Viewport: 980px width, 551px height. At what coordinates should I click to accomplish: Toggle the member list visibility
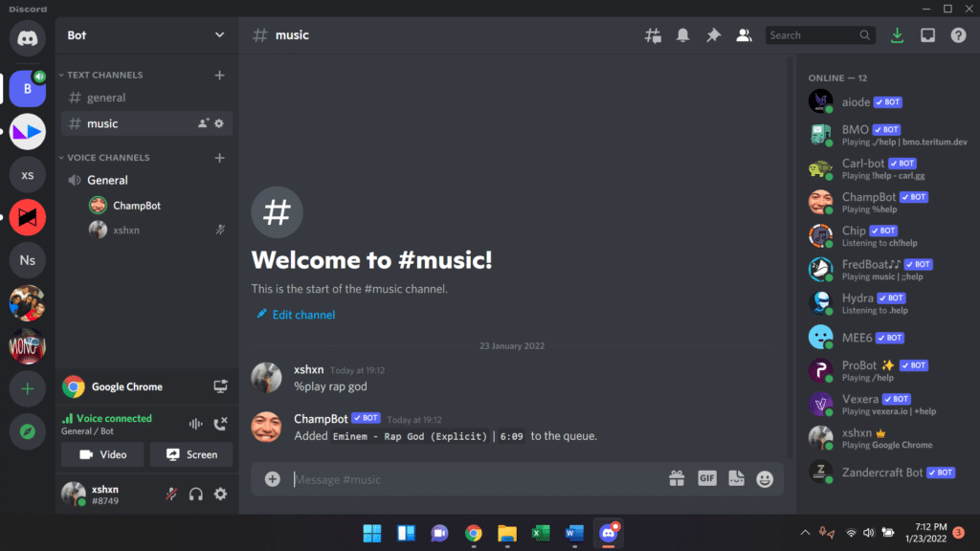point(745,34)
